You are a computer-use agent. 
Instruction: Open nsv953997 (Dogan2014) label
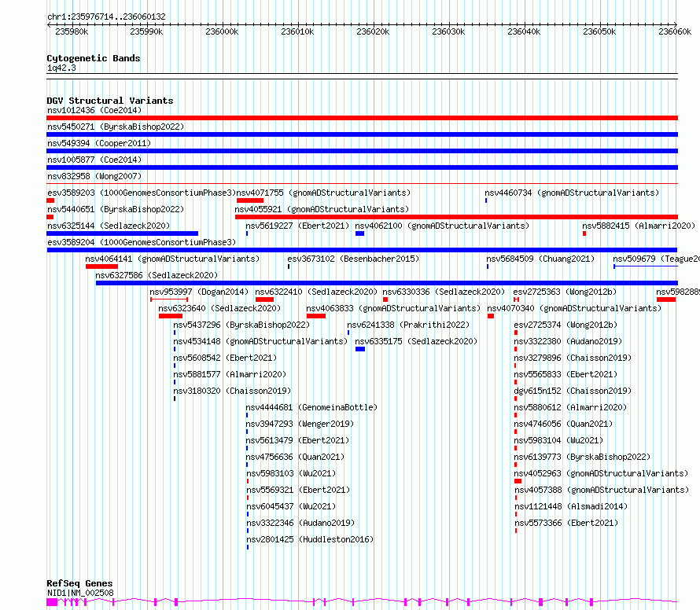coord(199,292)
